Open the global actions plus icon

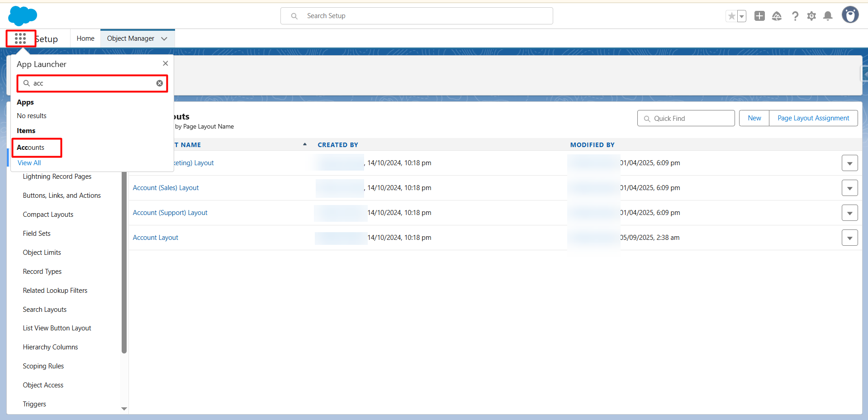(x=759, y=16)
